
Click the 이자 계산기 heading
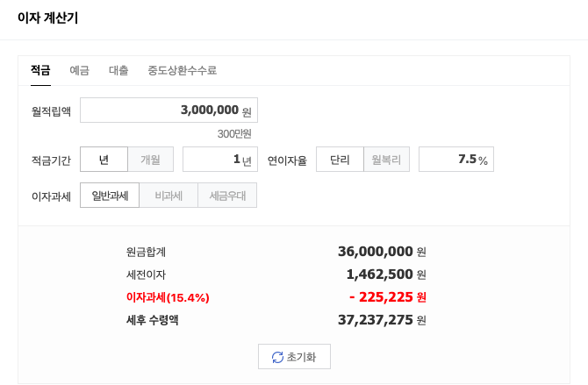click(x=48, y=18)
